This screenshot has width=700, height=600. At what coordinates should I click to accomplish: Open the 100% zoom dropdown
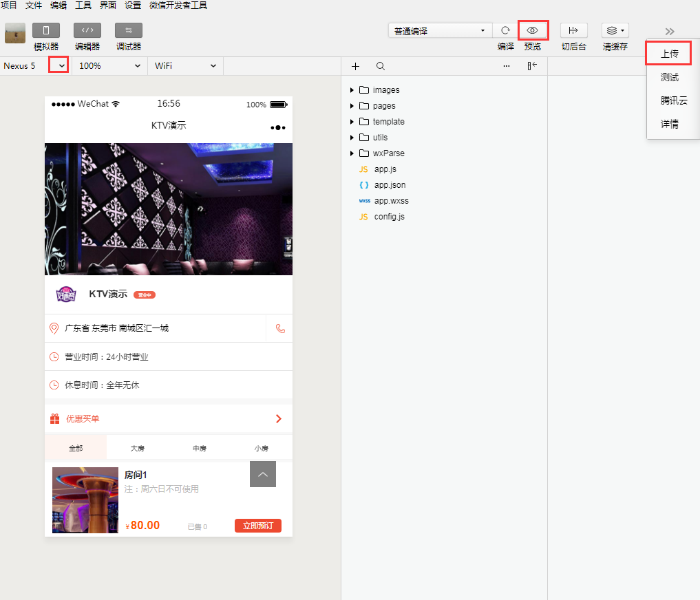tap(109, 65)
